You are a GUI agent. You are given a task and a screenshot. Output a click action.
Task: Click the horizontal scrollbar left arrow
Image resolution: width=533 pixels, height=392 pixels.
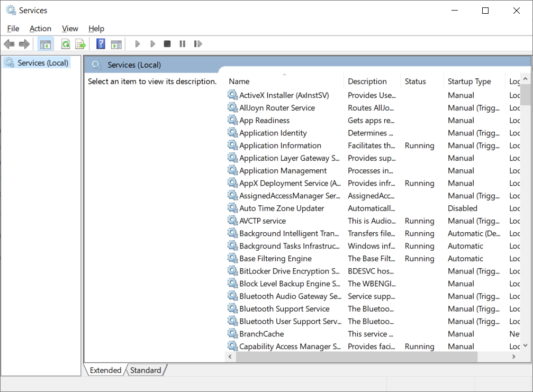230,357
